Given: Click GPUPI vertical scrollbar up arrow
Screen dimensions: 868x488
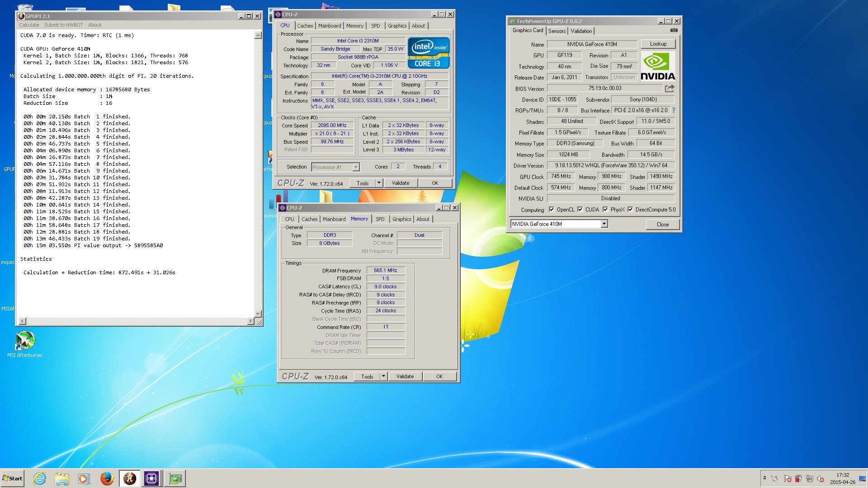Looking at the screenshot, I should click(258, 35).
